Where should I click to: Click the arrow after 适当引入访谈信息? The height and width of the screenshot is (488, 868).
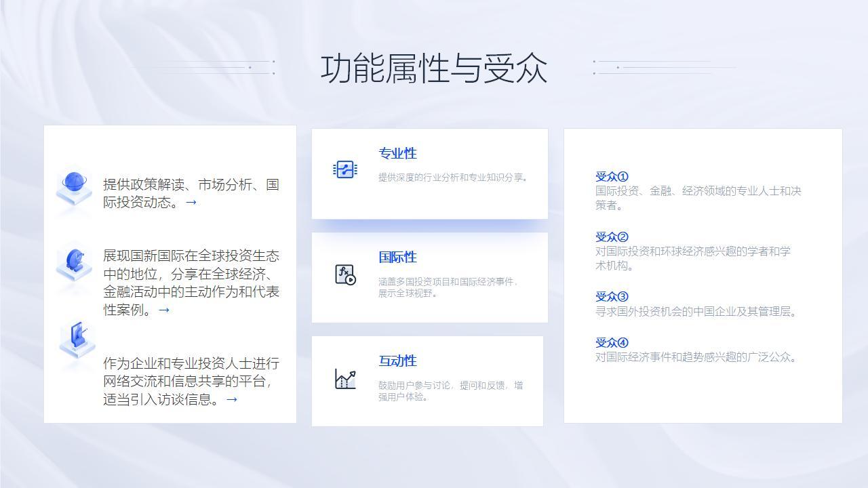232,399
